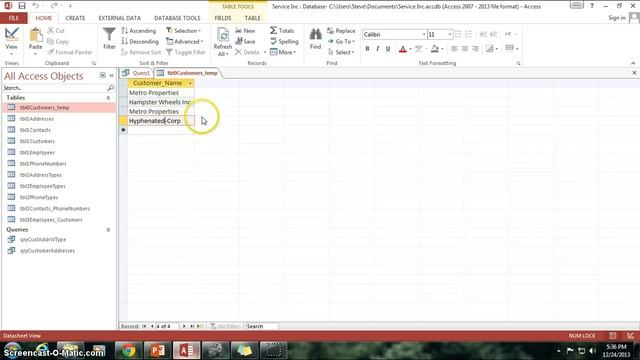Screen dimensions: 640x360
Task: Click the Cut command
Action: pyautogui.click(x=56, y=31)
